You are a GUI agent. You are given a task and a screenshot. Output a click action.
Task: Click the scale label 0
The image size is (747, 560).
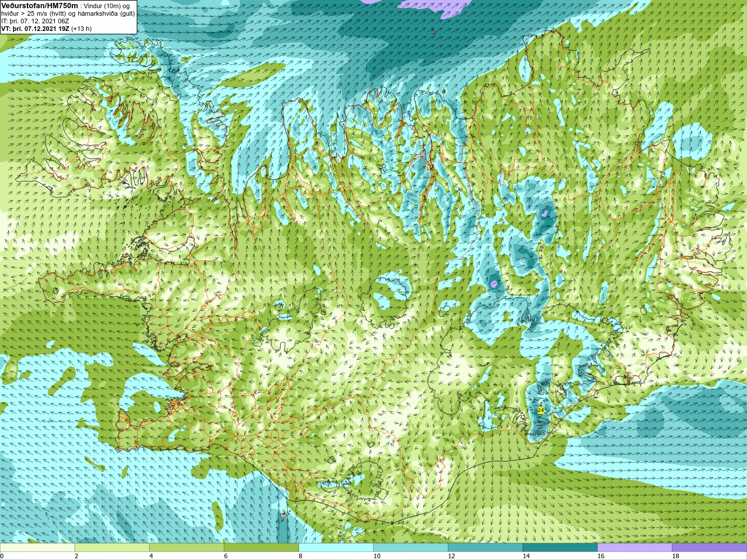pos(2,556)
